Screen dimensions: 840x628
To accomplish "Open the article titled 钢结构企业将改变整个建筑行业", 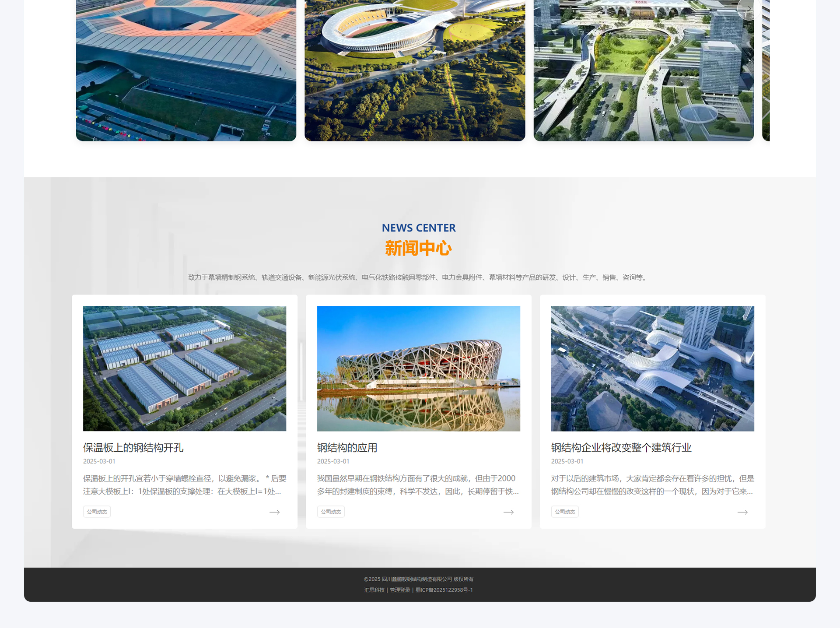I will tap(621, 447).
